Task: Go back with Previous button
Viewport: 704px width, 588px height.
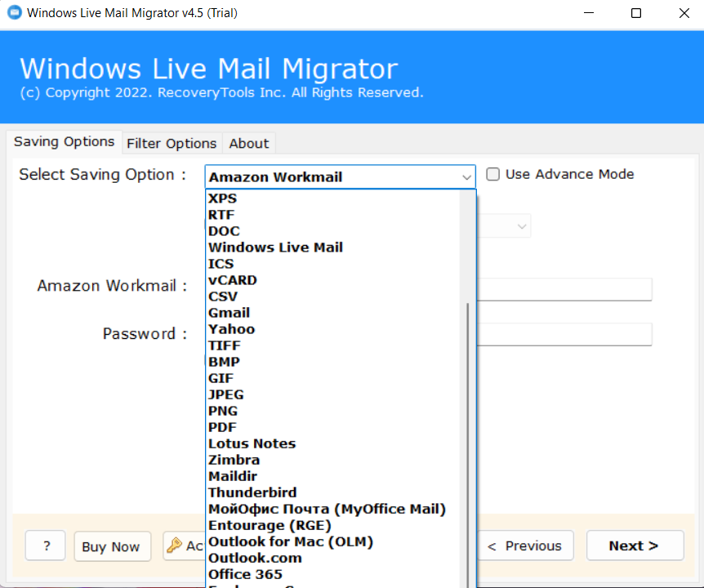Action: click(525, 546)
